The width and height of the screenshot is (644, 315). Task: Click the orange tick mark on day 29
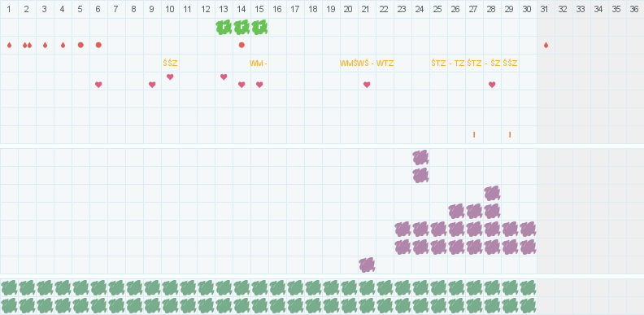pyautogui.click(x=510, y=134)
